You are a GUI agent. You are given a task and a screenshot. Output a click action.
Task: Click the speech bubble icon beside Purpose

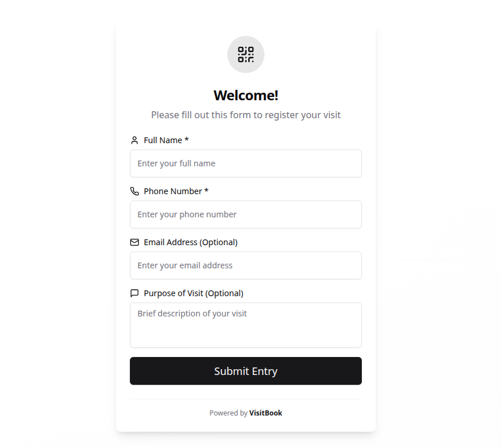[135, 293]
